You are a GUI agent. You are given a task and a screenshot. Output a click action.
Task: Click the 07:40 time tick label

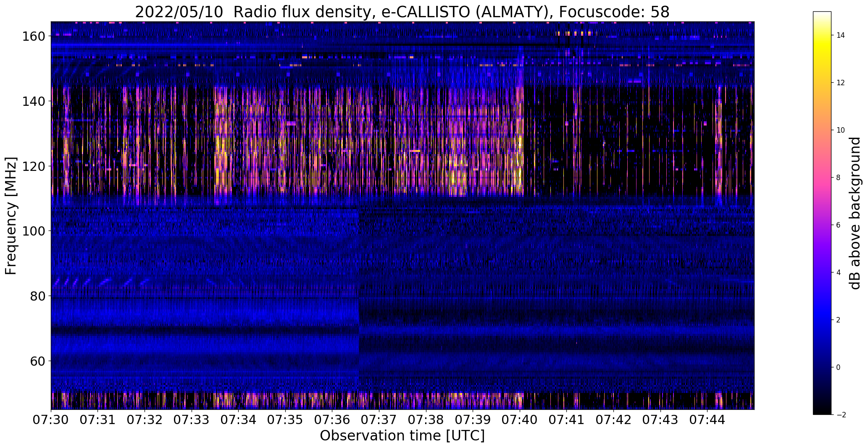pos(520,420)
